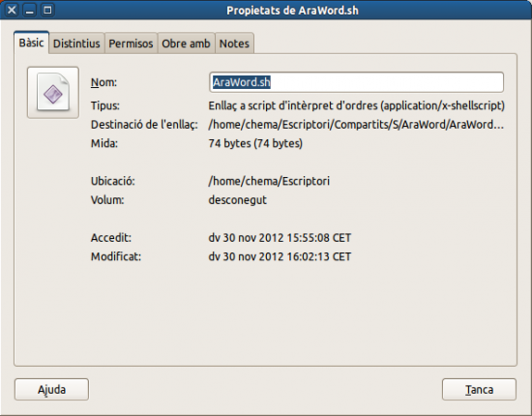Click the Nom text field containing AraWord.sh
The image size is (532, 416).
[x=356, y=82]
